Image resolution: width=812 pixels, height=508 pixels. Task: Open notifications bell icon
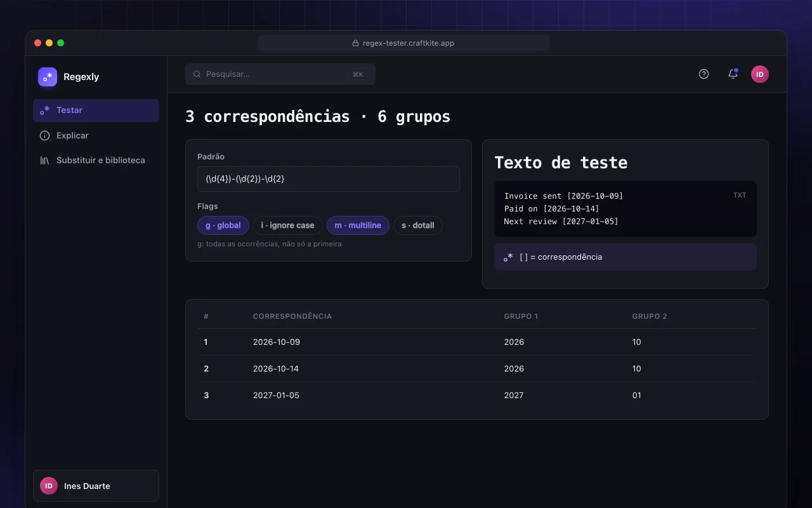pos(733,74)
